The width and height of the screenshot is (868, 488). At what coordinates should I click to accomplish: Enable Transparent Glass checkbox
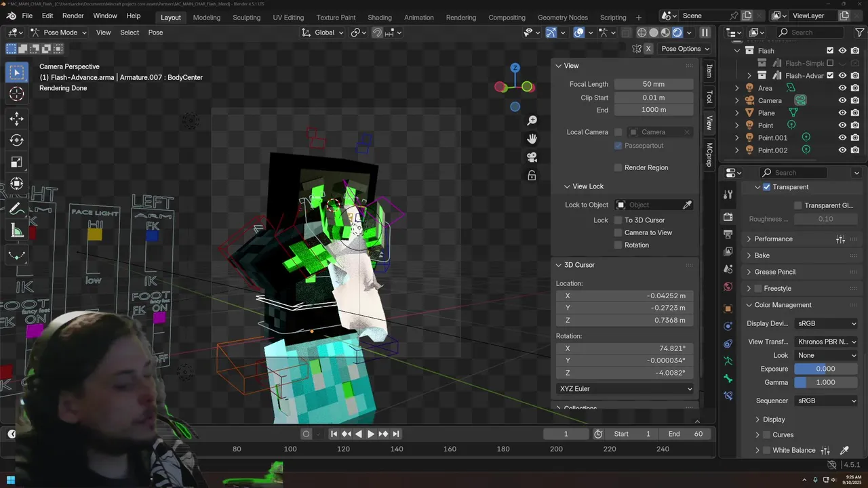pos(798,205)
